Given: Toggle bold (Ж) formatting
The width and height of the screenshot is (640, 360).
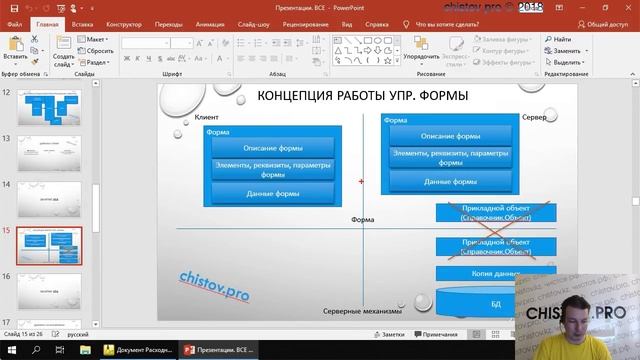Looking at the screenshot, I should (127, 59).
